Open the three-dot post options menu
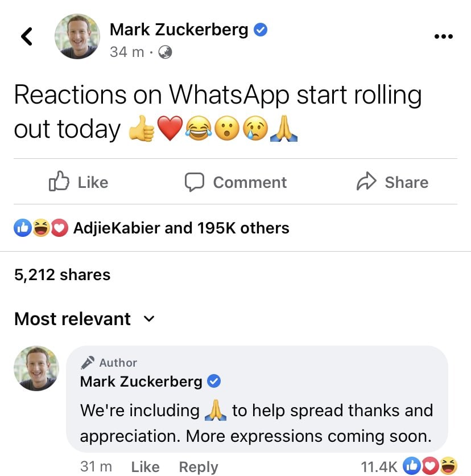 click(x=443, y=36)
